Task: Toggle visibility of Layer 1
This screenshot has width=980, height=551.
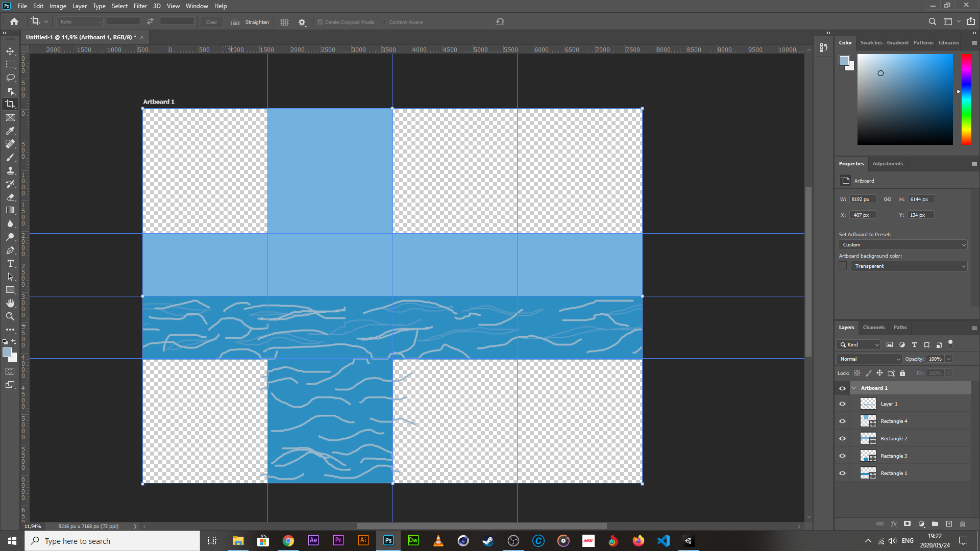Action: (842, 404)
